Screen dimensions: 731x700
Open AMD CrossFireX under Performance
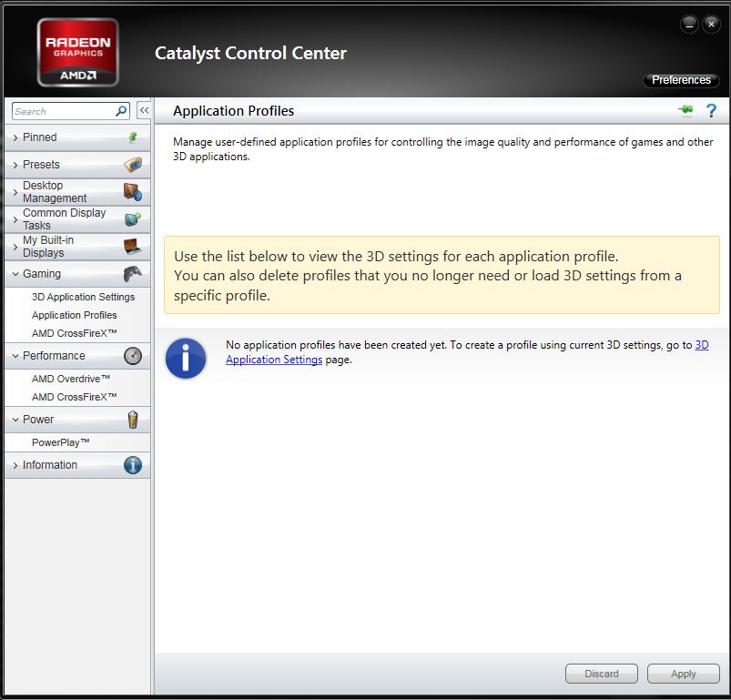point(74,397)
